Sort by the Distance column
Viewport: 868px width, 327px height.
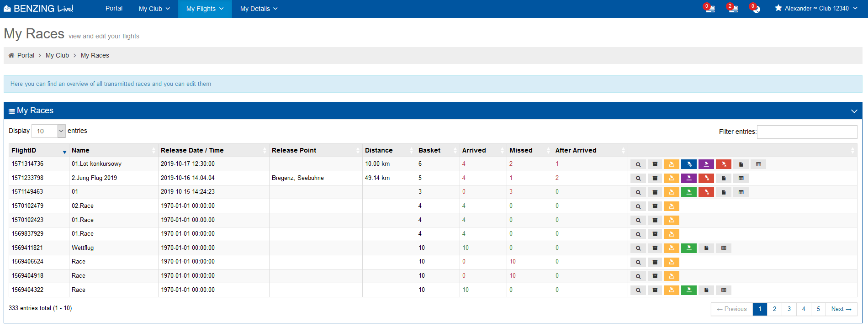(389, 150)
